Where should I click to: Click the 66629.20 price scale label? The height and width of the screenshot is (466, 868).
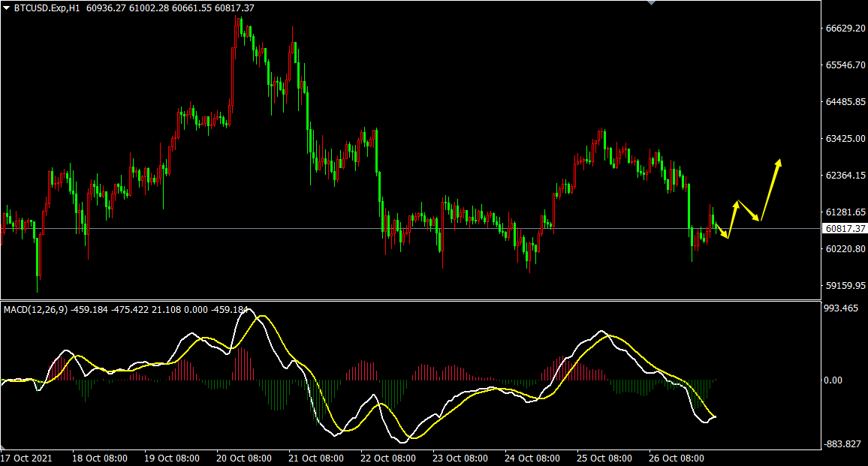click(x=845, y=29)
